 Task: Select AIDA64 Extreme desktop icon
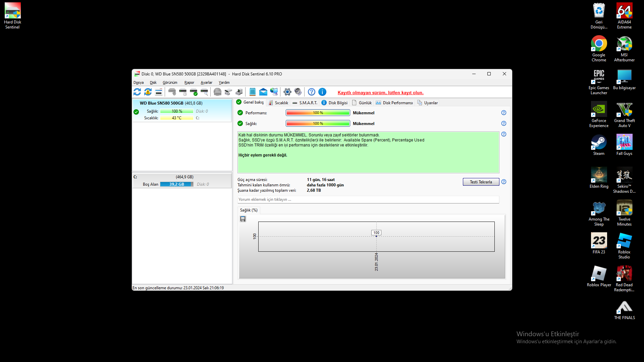624,16
